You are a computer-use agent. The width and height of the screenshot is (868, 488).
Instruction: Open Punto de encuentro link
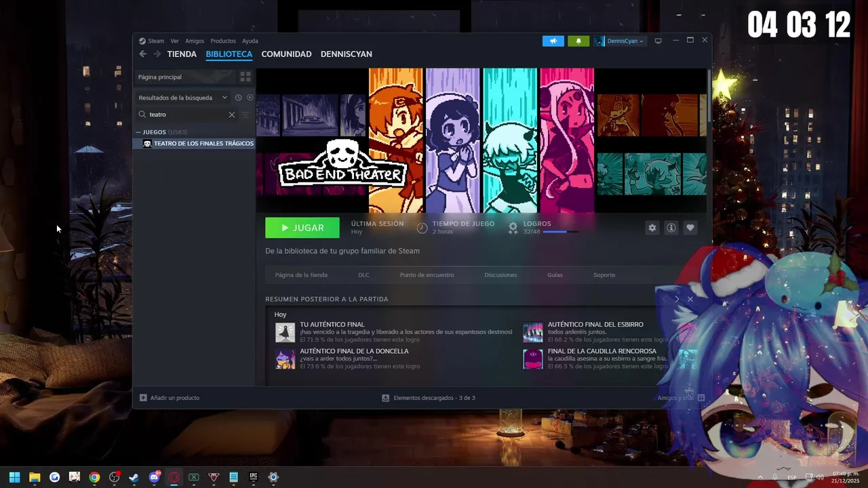pos(427,275)
